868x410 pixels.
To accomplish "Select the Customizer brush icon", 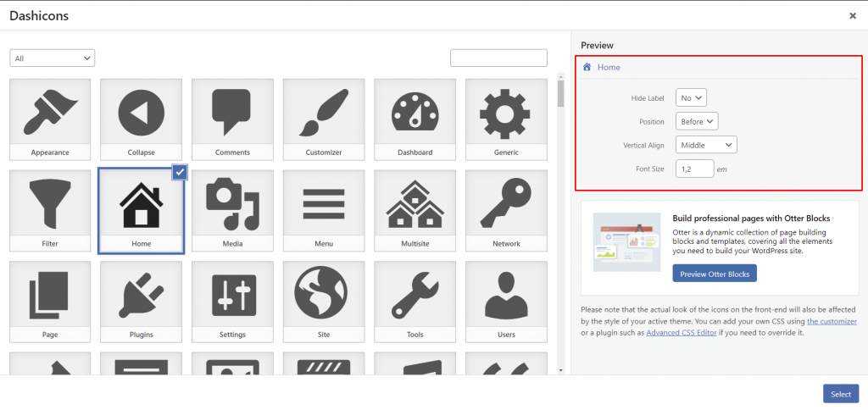I will point(324,119).
